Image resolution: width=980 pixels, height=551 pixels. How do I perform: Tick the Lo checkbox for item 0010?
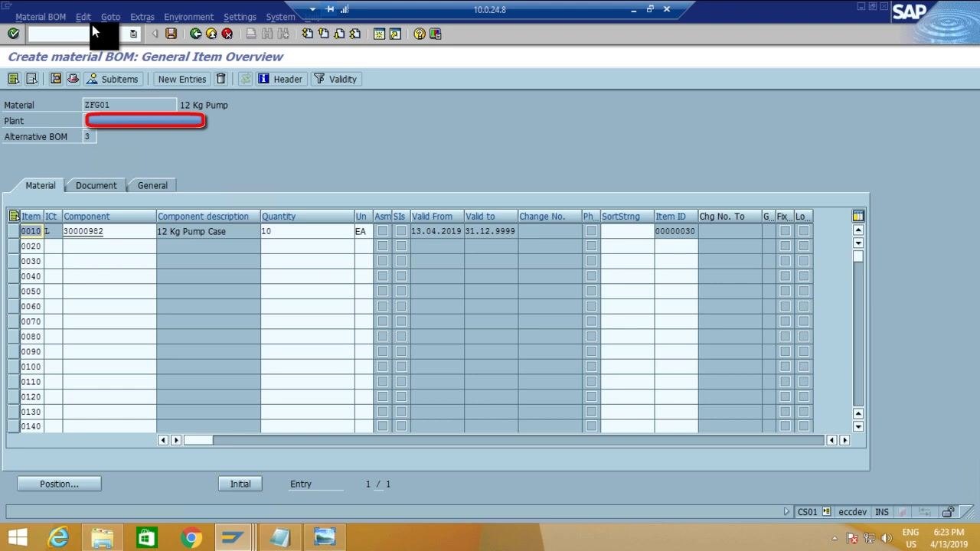coord(804,231)
